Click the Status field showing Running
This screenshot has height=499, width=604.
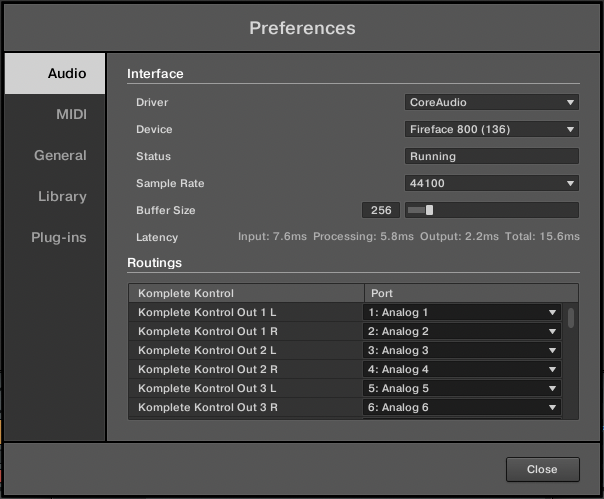(x=492, y=156)
